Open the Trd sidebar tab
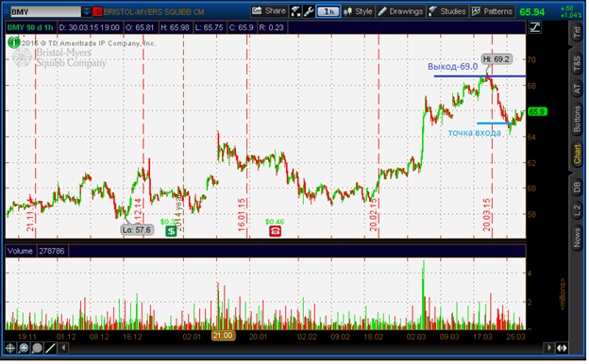The image size is (589, 364). pyautogui.click(x=577, y=33)
